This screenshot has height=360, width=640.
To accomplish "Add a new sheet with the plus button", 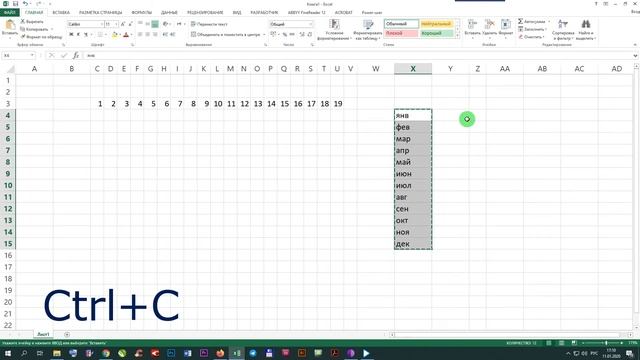I will pos(67,334).
